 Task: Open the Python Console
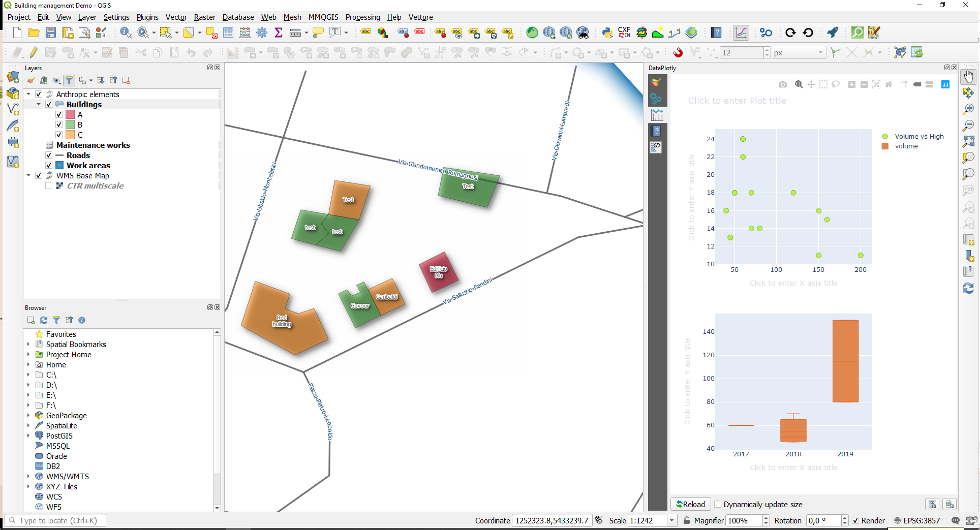[x=607, y=33]
